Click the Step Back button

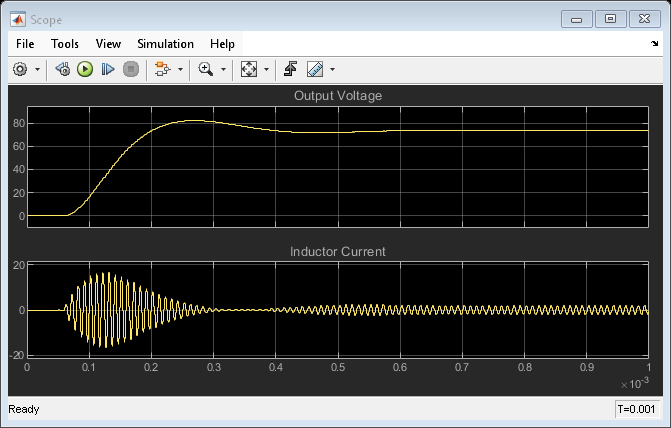[x=62, y=69]
